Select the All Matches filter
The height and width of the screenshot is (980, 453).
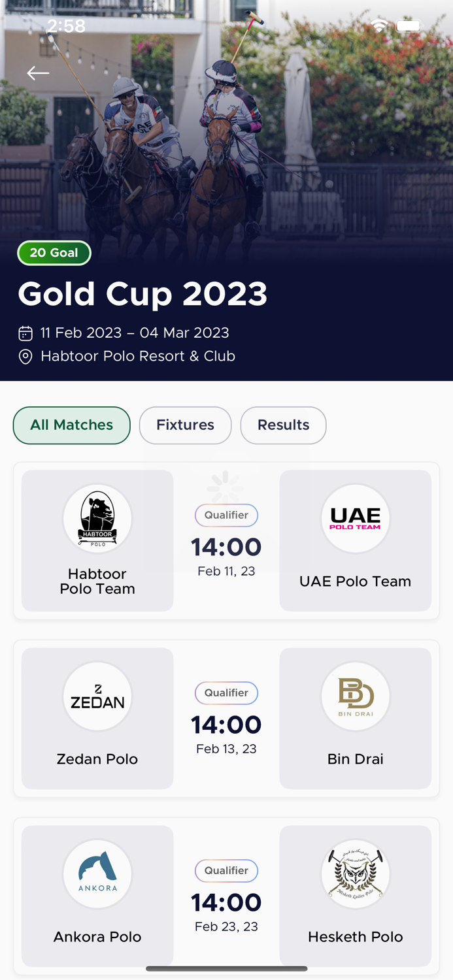[x=71, y=425]
